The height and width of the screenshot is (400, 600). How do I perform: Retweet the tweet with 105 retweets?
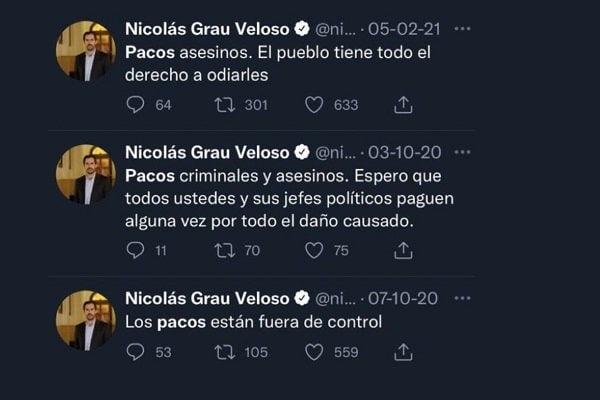coord(225,351)
